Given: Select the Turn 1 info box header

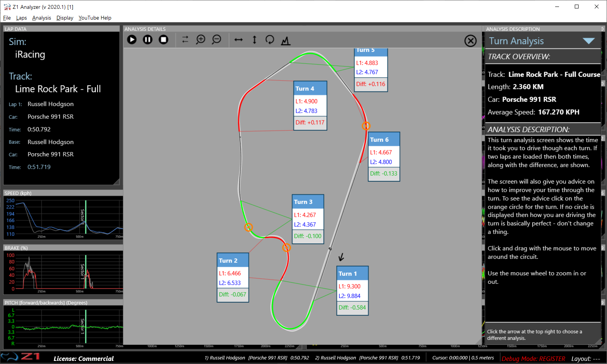Looking at the screenshot, I should (x=352, y=273).
